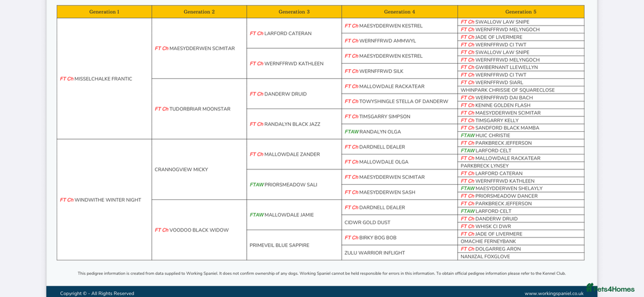The width and height of the screenshot is (644, 297).
Task: Click the Pets4Homes logo watermark
Action: tap(610, 289)
